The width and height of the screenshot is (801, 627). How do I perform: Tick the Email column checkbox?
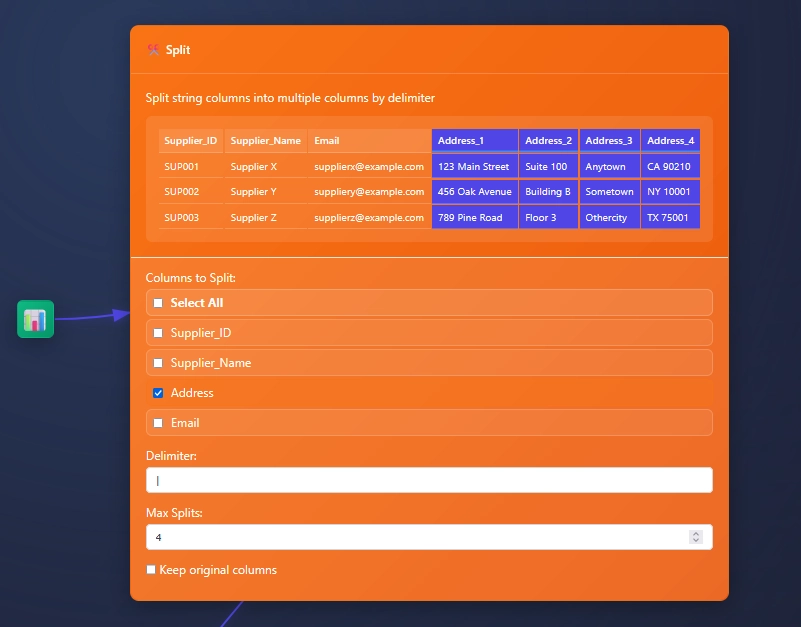tap(158, 423)
